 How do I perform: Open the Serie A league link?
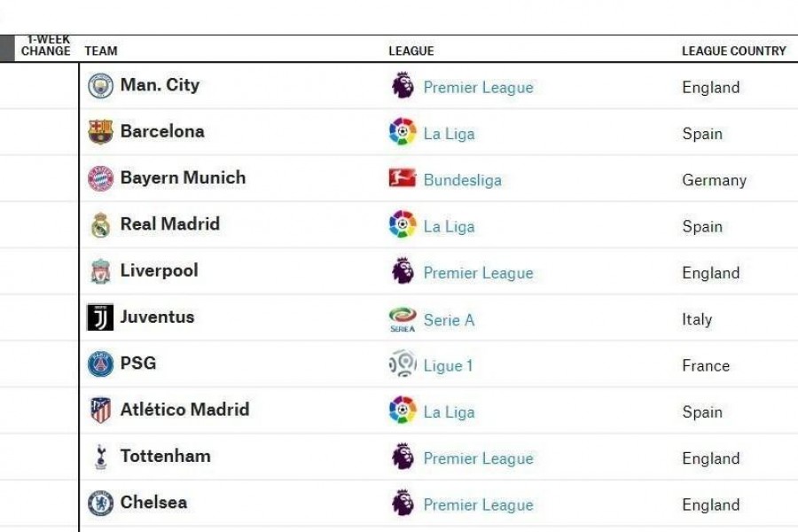tap(449, 320)
